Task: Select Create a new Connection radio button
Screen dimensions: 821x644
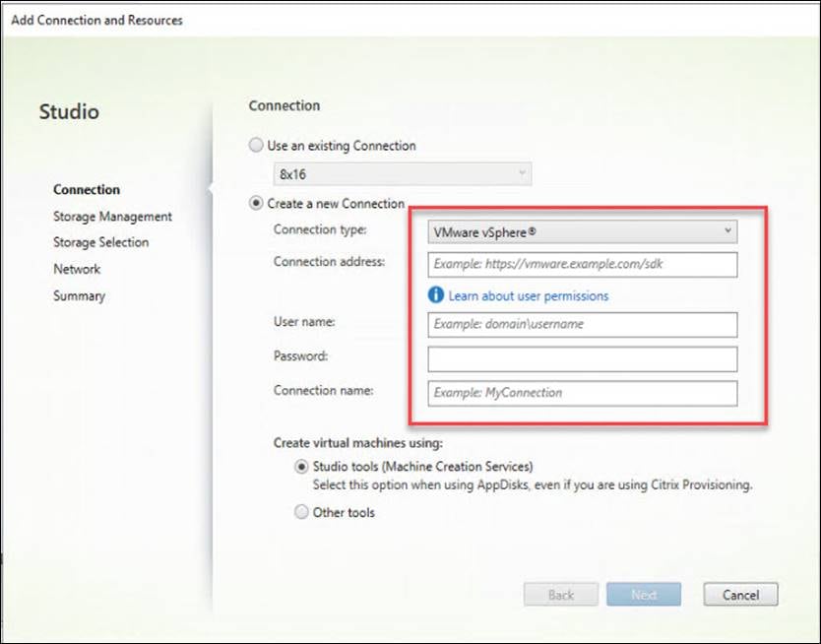Action: click(x=256, y=204)
